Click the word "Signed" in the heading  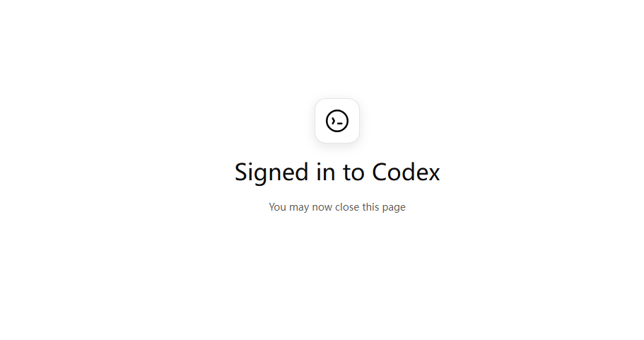271,172
